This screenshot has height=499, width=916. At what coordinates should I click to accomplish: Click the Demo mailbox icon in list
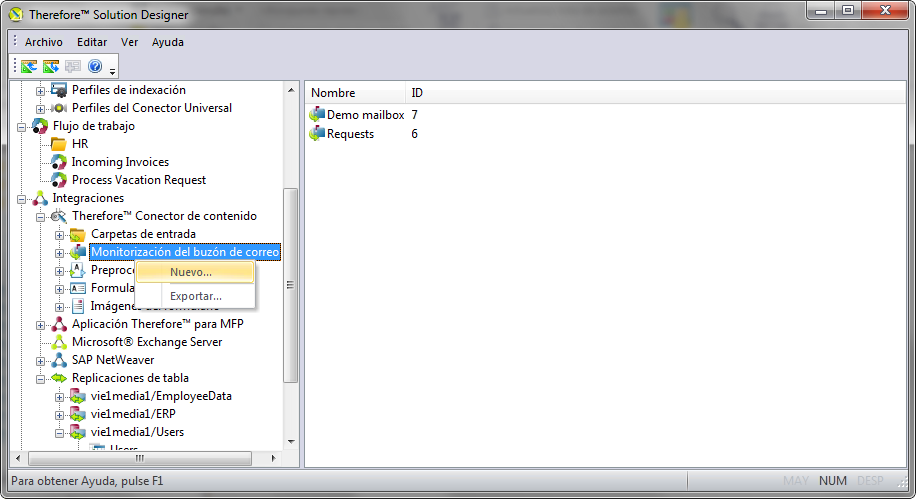[317, 115]
